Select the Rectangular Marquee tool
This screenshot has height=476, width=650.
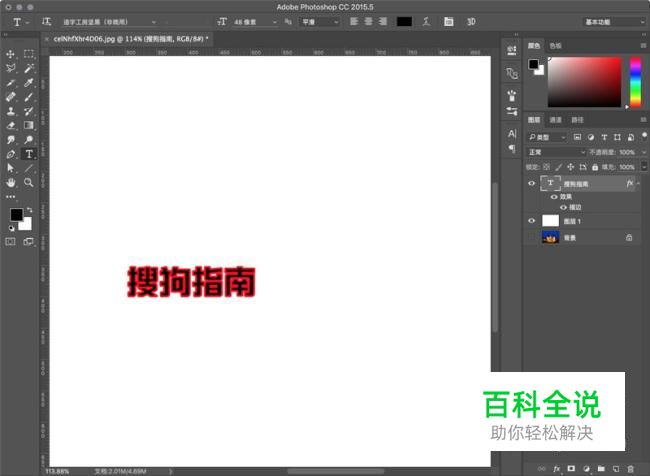coord(29,53)
